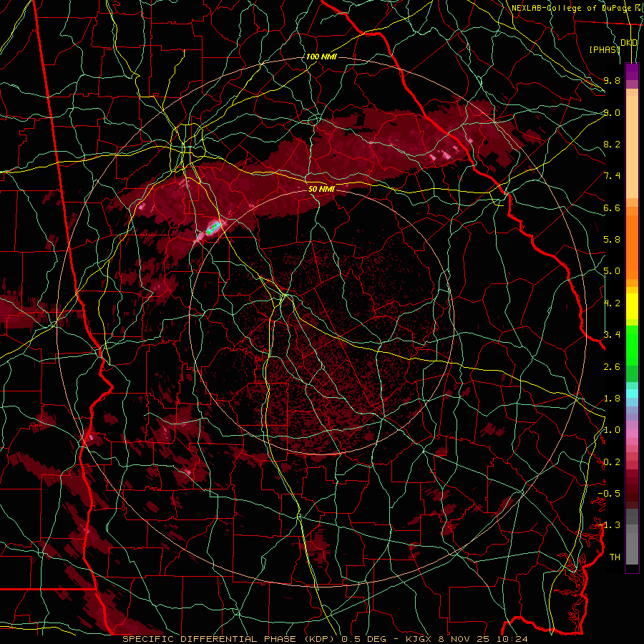The image size is (644, 644).
Task: Select the pink segment of the color bar
Action: (x=632, y=434)
